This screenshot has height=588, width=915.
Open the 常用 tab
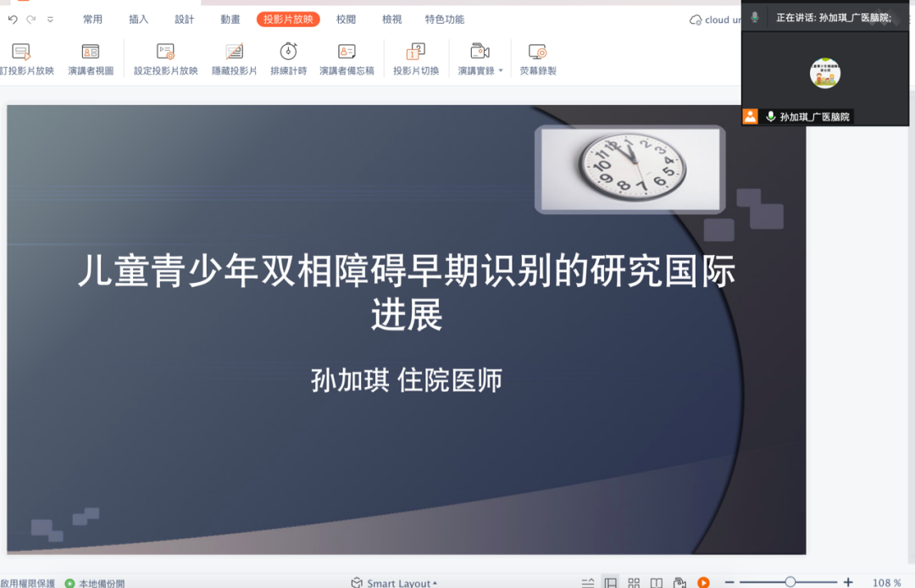click(93, 19)
